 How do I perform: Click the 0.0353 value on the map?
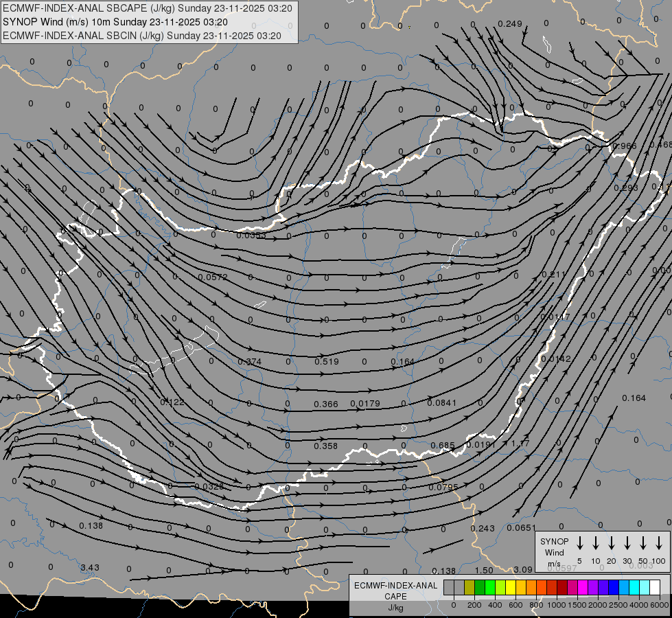coord(251,235)
